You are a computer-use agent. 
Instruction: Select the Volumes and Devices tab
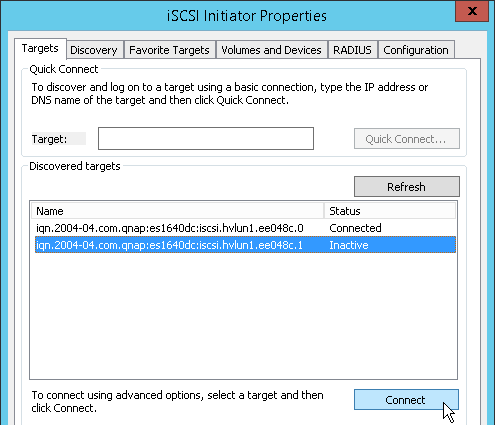point(271,50)
